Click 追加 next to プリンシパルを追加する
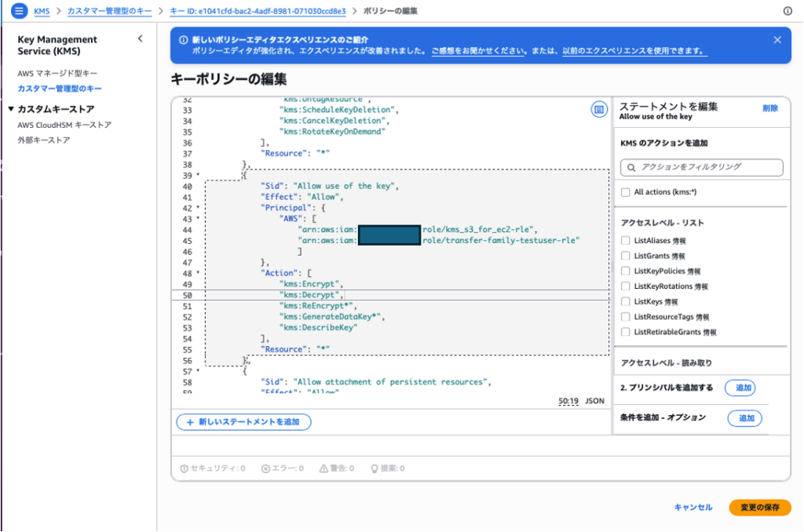Image resolution: width=804 pixels, height=532 pixels. click(x=740, y=388)
